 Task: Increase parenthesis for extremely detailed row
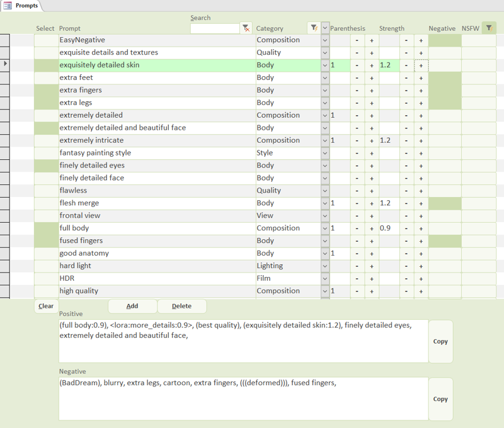pos(372,116)
